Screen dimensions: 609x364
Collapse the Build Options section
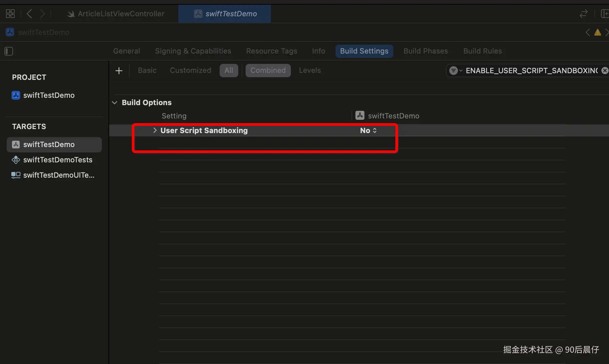pos(115,102)
